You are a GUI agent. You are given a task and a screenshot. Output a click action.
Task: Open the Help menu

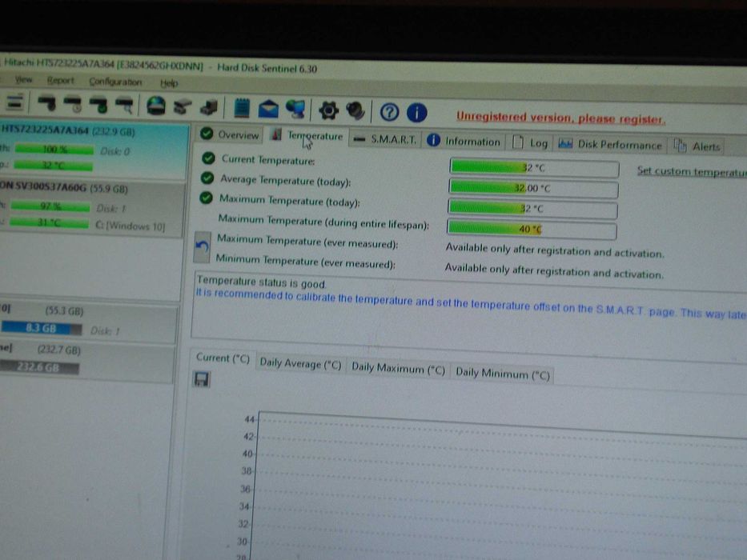coord(169,83)
